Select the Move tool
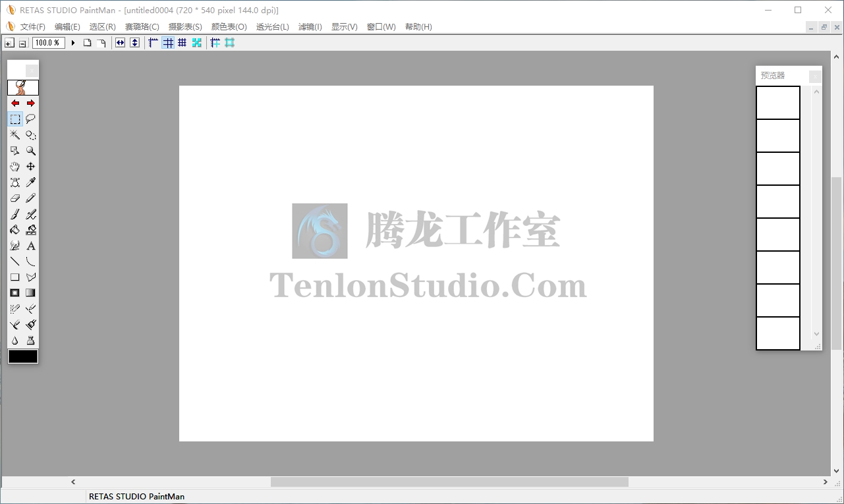 coord(30,166)
